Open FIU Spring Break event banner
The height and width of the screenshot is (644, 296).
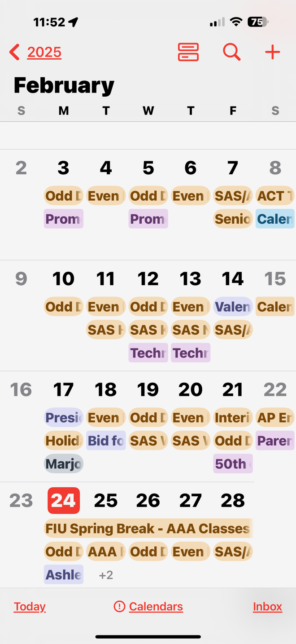tap(148, 529)
